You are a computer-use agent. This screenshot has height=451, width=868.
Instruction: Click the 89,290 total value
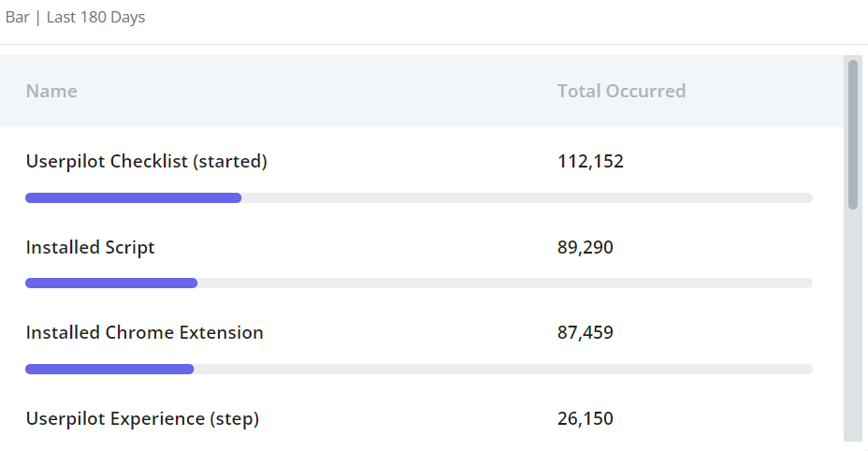(586, 247)
